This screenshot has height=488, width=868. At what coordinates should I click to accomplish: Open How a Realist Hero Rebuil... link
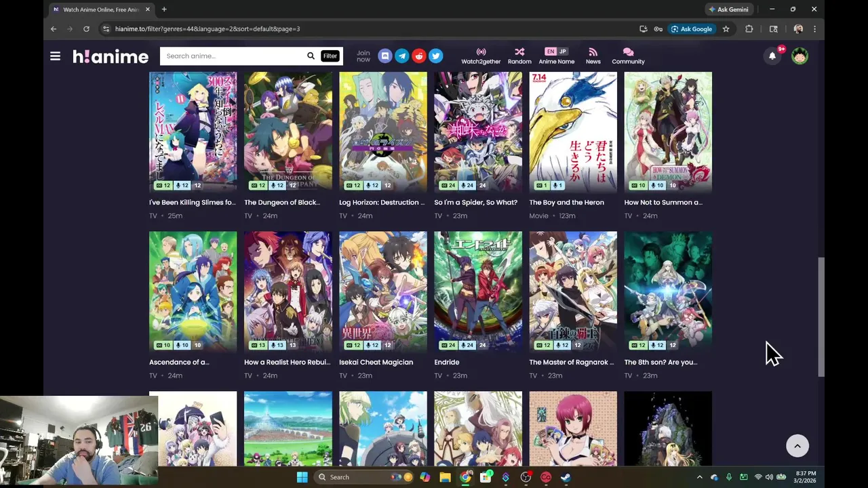click(287, 362)
